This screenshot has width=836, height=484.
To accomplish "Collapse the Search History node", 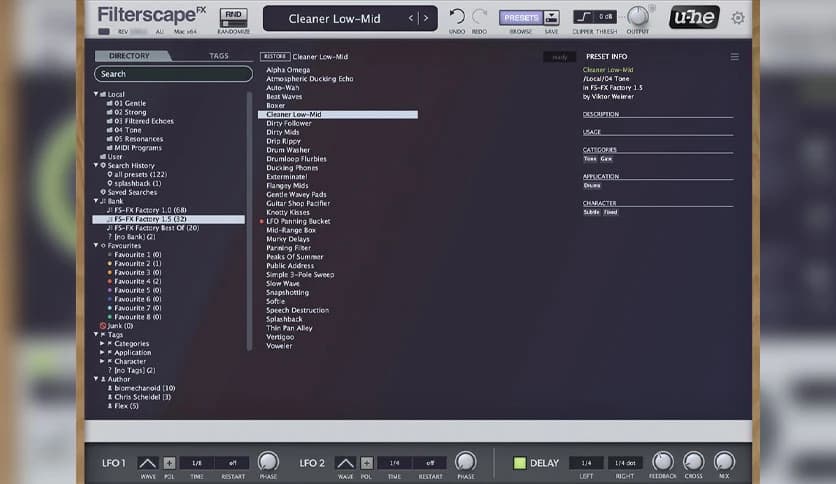I will pos(96,165).
